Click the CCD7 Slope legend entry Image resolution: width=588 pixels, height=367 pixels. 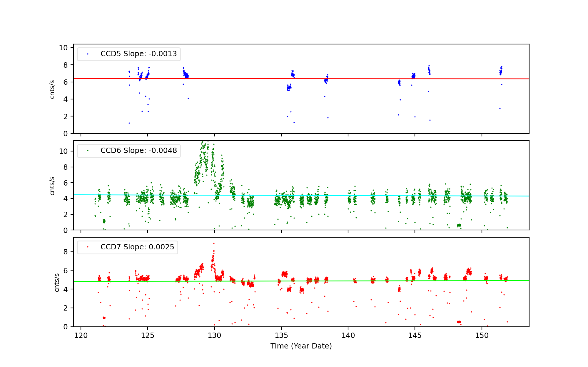point(137,247)
